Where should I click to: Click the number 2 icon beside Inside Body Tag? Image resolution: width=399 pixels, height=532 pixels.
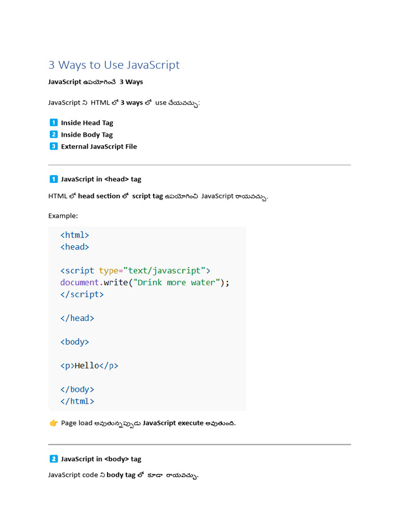54,135
